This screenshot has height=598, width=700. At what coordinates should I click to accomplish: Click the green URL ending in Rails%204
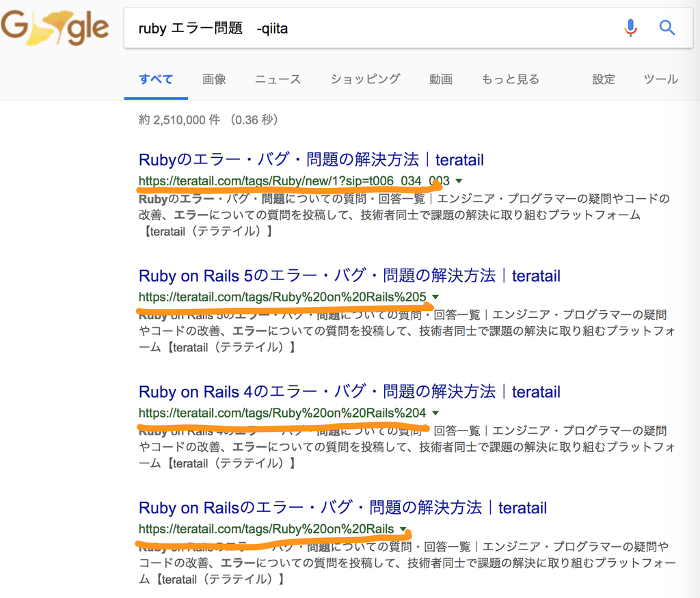(x=282, y=413)
